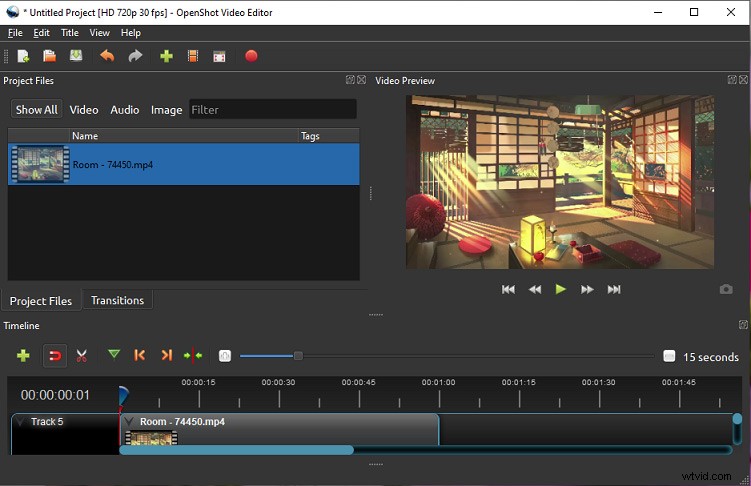The width and height of the screenshot is (751, 486).
Task: Save the project using the toolbar icon
Action: coord(76,56)
